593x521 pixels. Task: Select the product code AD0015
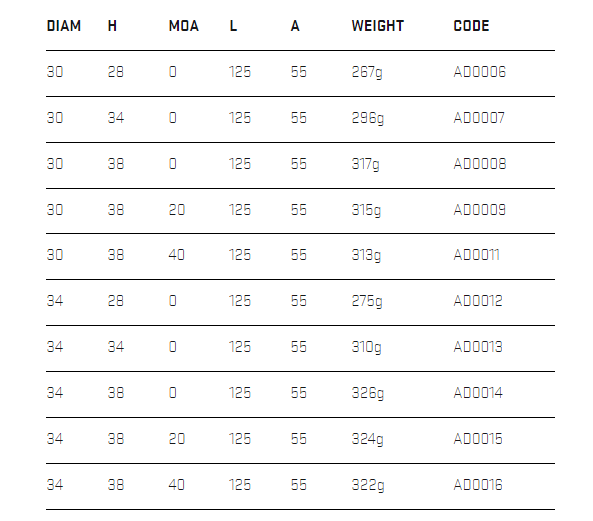pos(478,439)
